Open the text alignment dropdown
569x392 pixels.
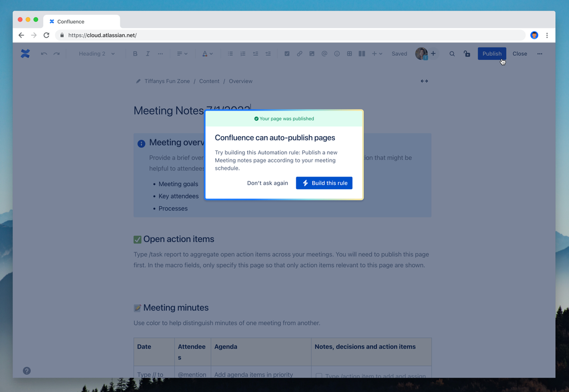182,54
